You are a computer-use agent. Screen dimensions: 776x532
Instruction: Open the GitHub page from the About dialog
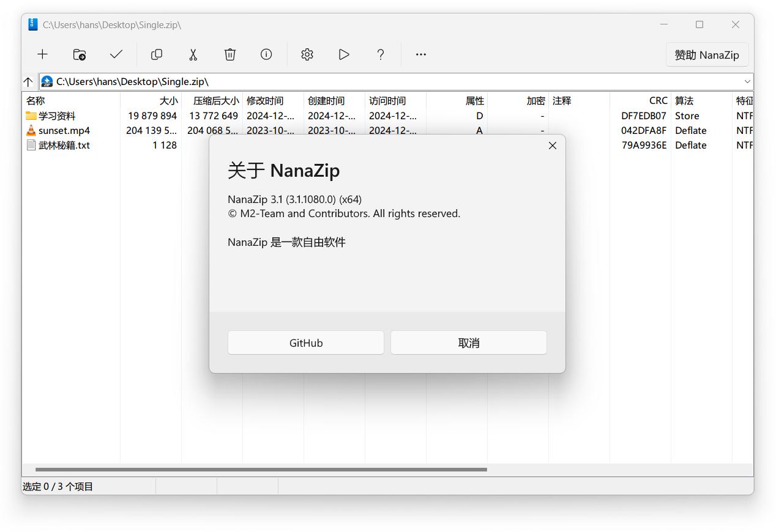[305, 342]
